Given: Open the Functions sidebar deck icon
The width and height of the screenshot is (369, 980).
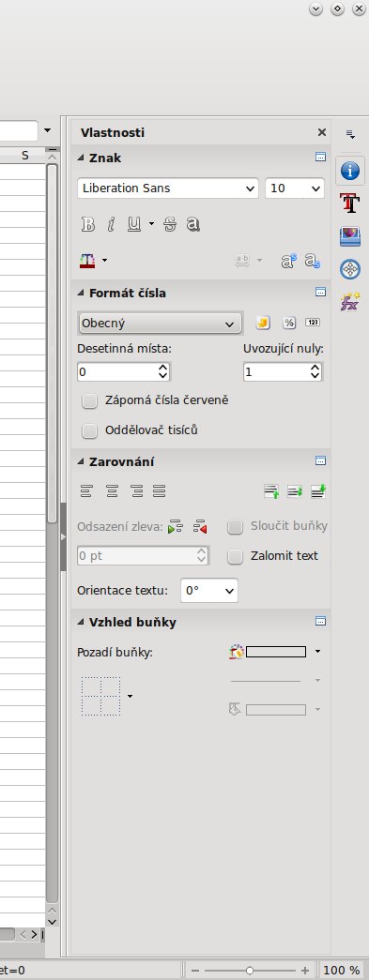Looking at the screenshot, I should point(350,303).
